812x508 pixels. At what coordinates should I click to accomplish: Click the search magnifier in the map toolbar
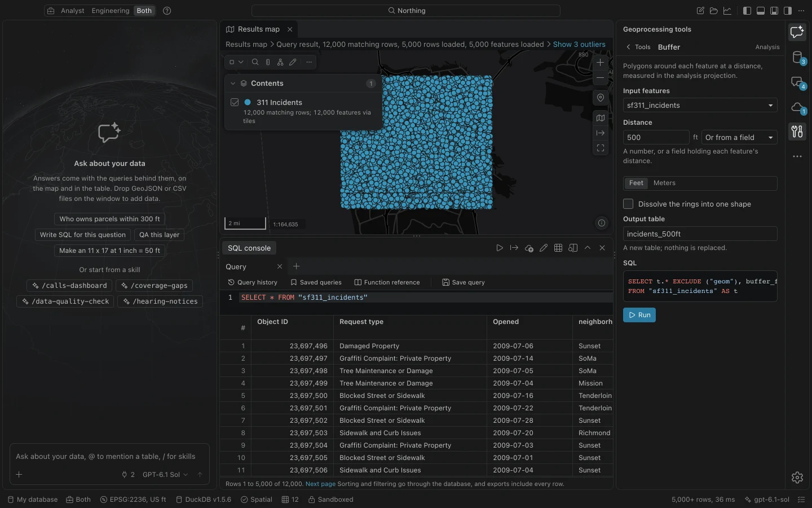pos(255,62)
